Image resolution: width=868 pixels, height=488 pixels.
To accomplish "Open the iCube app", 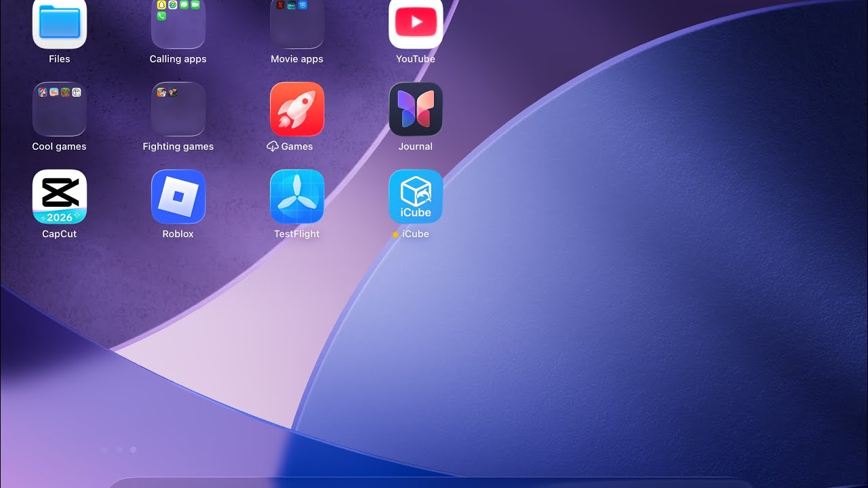I will pos(416,197).
